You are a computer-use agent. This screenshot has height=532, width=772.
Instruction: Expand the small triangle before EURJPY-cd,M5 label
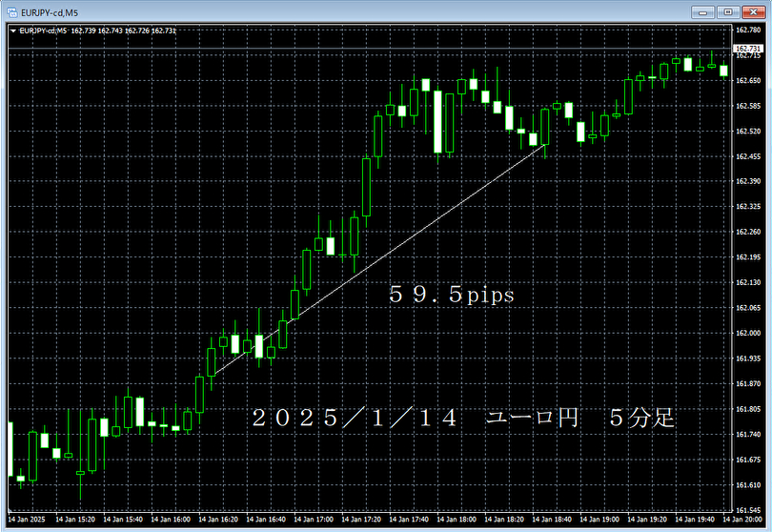click(13, 31)
